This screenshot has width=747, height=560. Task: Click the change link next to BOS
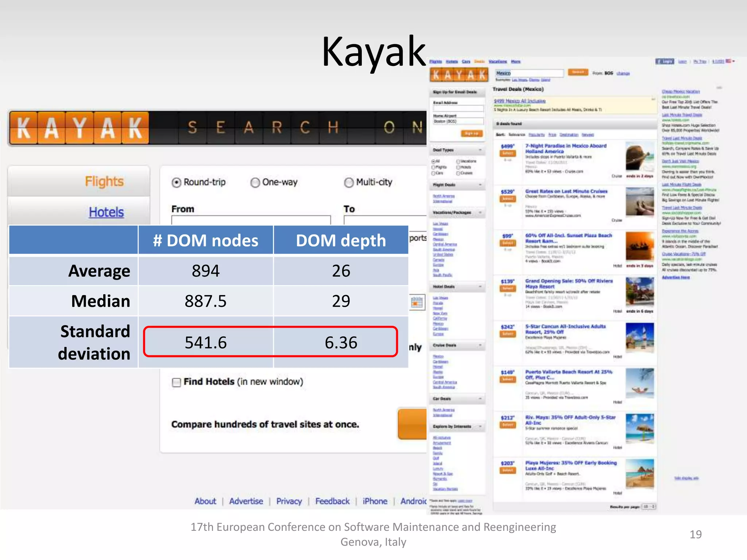[623, 73]
